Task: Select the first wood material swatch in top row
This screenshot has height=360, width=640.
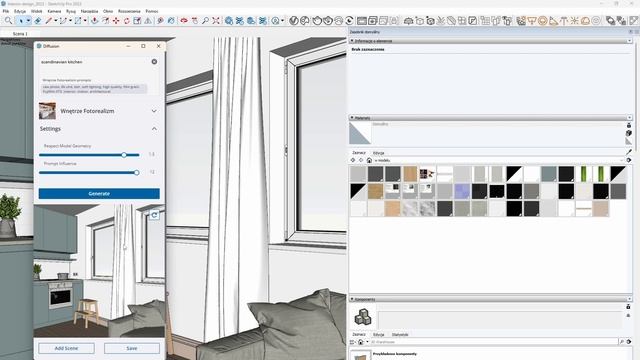Action: tap(410, 174)
